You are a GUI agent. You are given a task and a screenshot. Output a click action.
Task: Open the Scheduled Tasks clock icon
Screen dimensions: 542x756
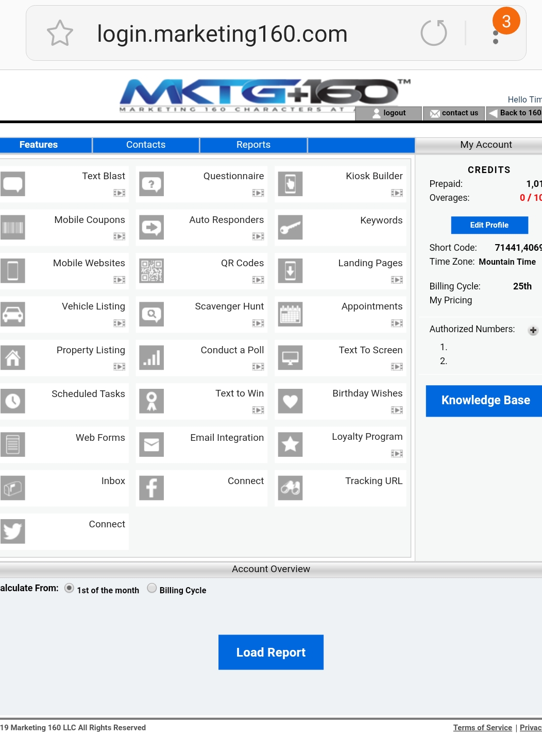[12, 401]
